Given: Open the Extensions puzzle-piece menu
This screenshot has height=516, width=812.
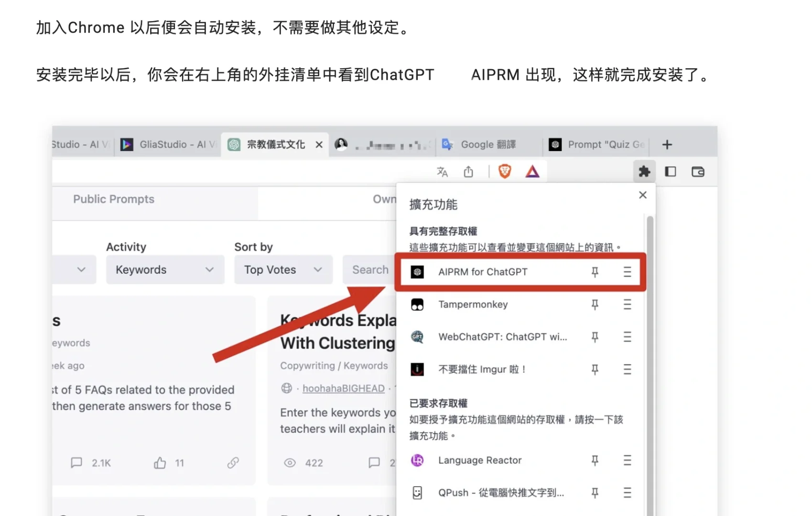Looking at the screenshot, I should (x=644, y=172).
